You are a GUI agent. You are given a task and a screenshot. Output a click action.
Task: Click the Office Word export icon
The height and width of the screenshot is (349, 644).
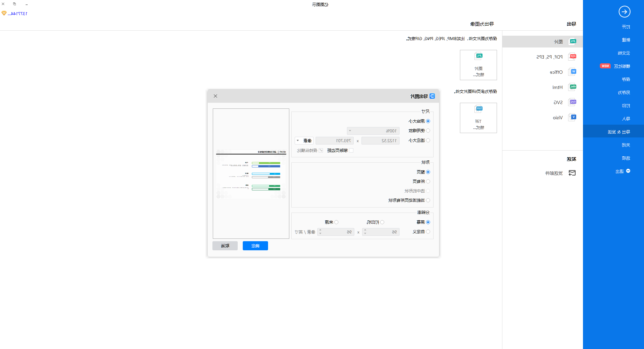coord(573,72)
